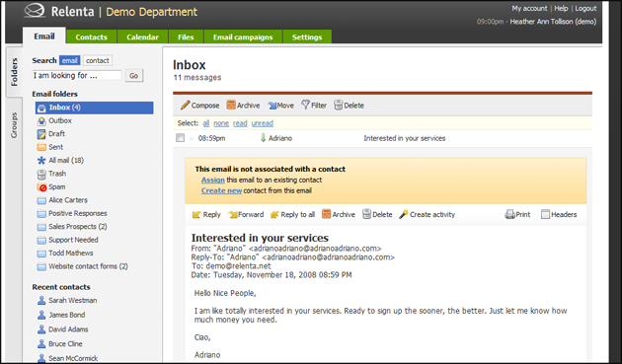Image resolution: width=622 pixels, height=364 pixels.
Task: Click the Print printer icon
Action: [x=509, y=214]
